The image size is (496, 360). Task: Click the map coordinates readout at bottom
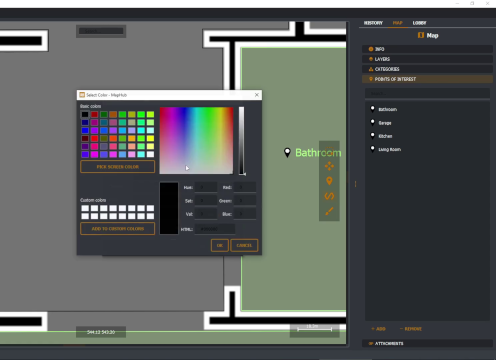(x=101, y=332)
